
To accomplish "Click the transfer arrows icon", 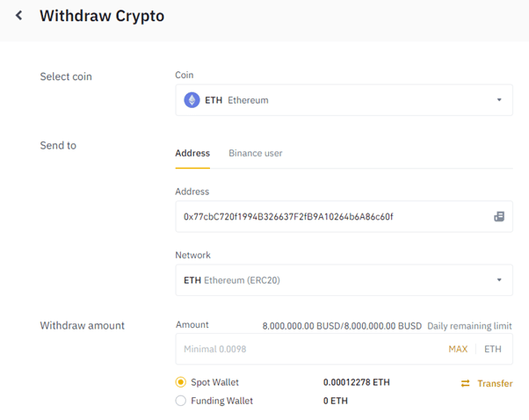I will [465, 383].
